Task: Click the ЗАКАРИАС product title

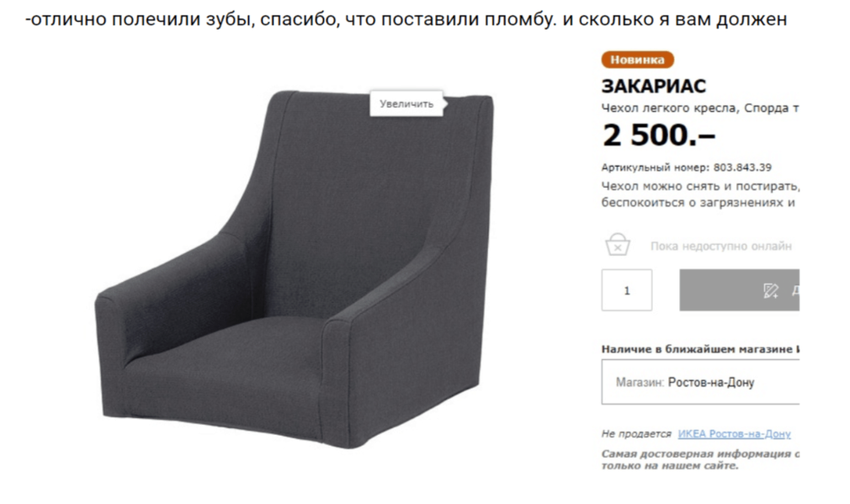Action: coord(654,86)
